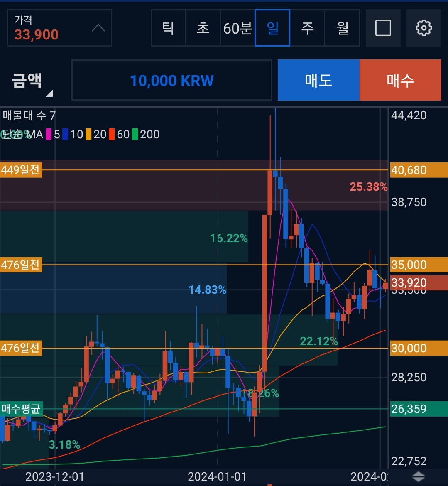Click the orange MA 20 color swatch
This screenshot has width=448, height=486.
tap(88, 135)
